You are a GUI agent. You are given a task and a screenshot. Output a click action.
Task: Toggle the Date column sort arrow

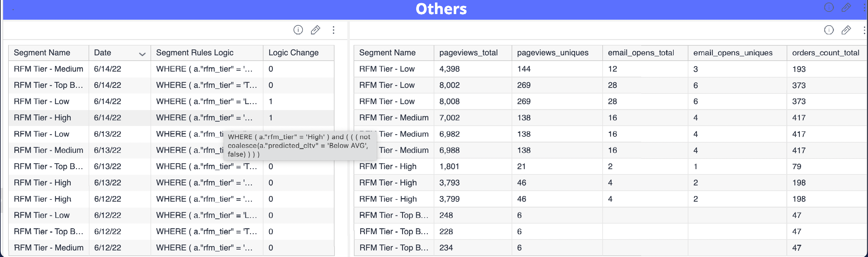click(142, 54)
